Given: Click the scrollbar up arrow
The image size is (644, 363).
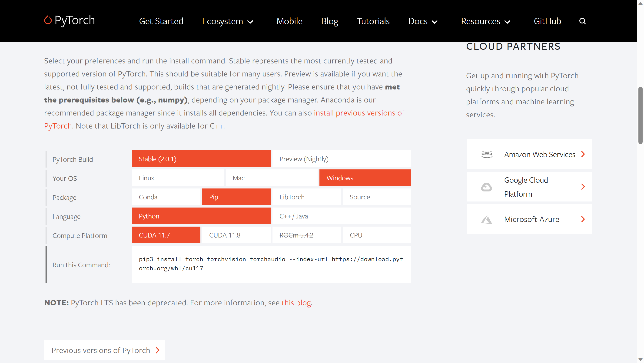Looking at the screenshot, I should coord(640,3).
